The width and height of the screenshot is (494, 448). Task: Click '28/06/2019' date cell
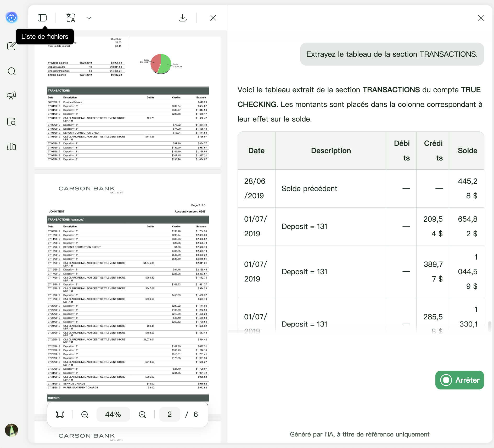coord(256,188)
